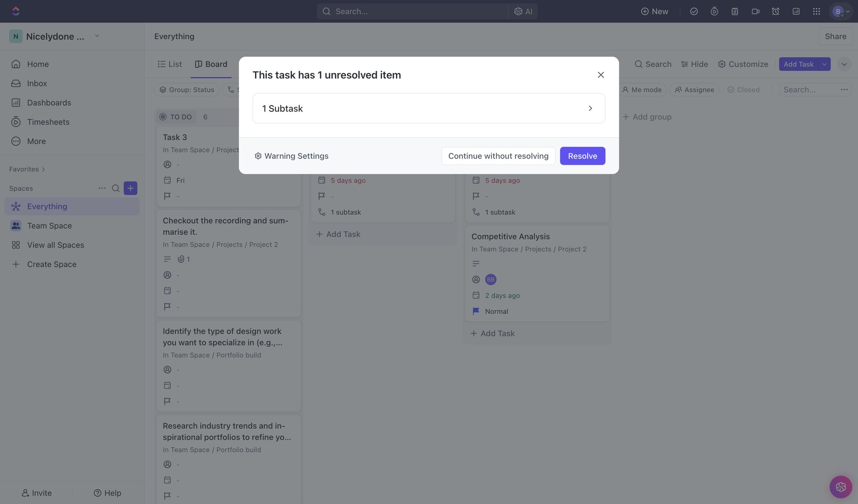The image size is (858, 504).
Task: Toggle the Closed tasks filter
Action: click(743, 89)
